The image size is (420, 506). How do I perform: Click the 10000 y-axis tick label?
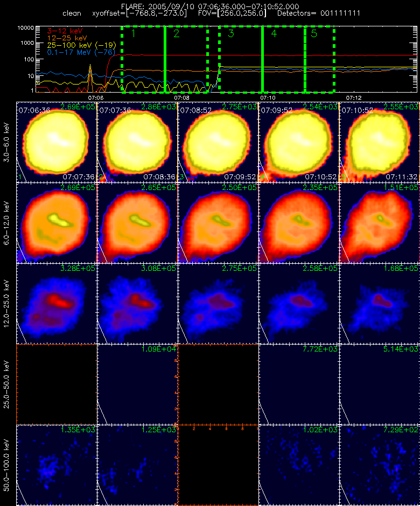(25, 28)
